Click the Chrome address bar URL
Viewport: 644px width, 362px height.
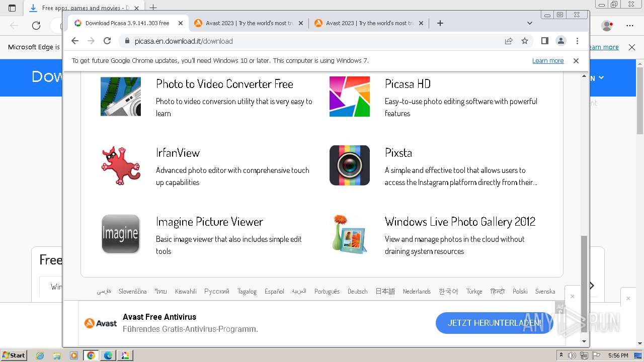184,41
